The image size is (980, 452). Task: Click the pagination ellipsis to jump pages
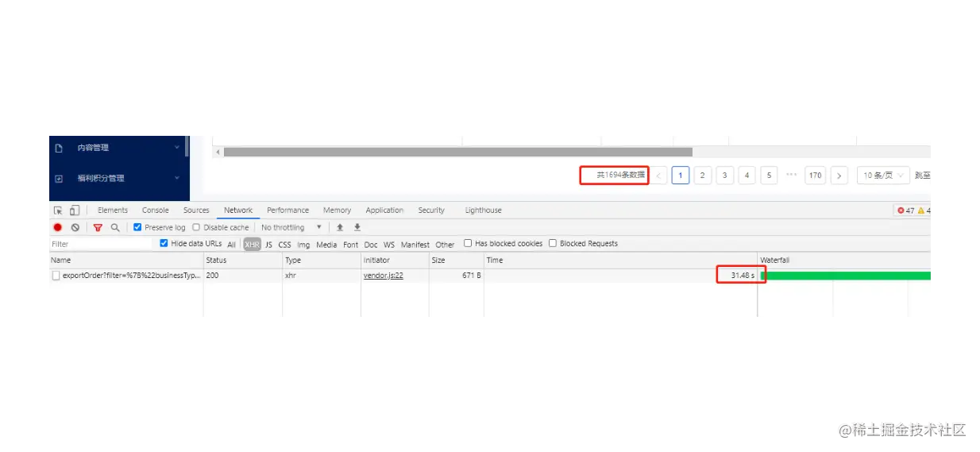click(x=791, y=176)
